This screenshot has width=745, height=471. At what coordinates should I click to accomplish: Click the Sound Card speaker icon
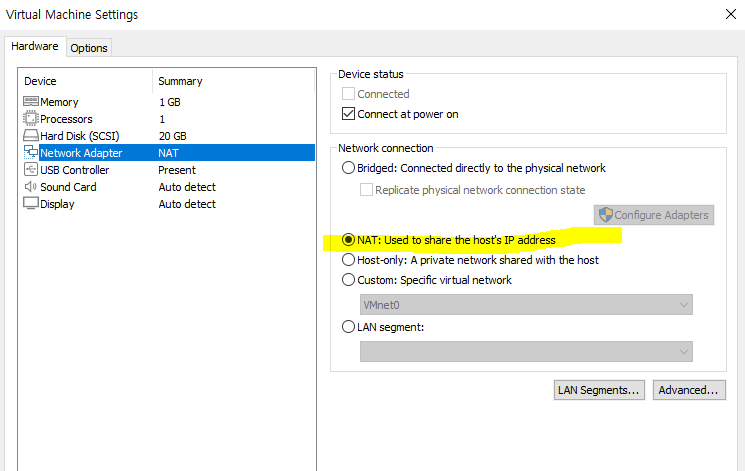tap(31, 187)
